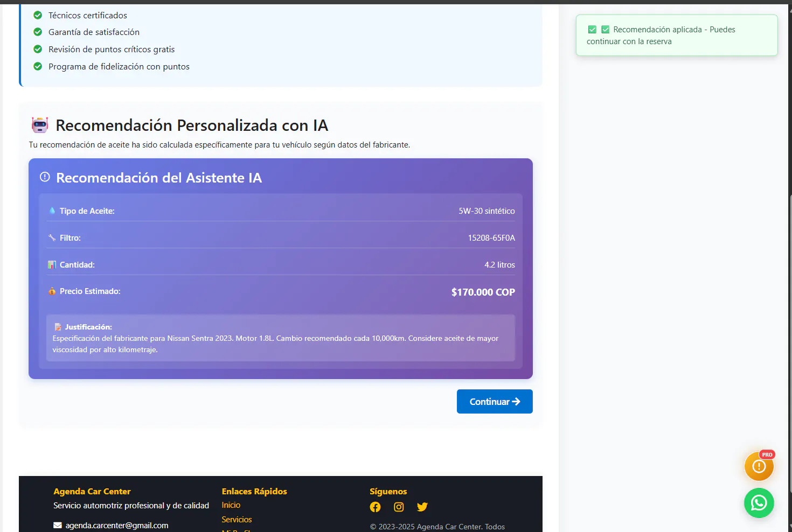Follow the Servicios footer link

point(237,520)
